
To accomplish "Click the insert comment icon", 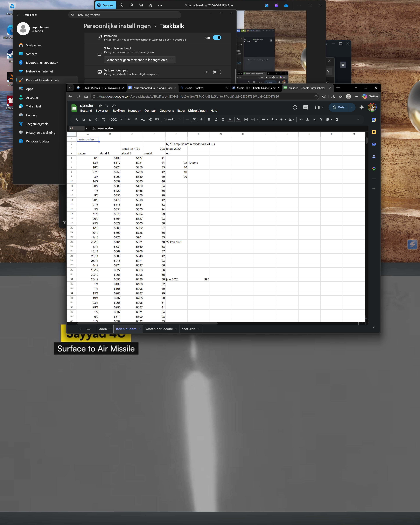I will coord(308,119).
